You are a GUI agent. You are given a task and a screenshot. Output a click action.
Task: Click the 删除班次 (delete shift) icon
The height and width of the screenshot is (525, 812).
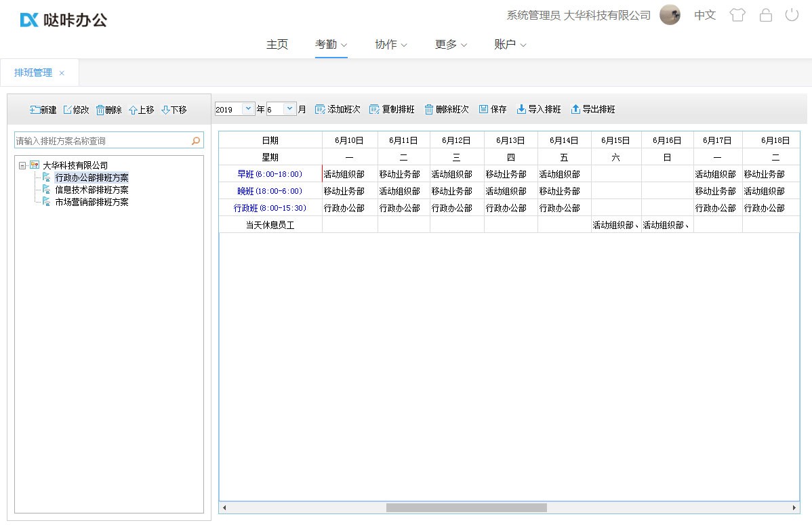pyautogui.click(x=429, y=109)
